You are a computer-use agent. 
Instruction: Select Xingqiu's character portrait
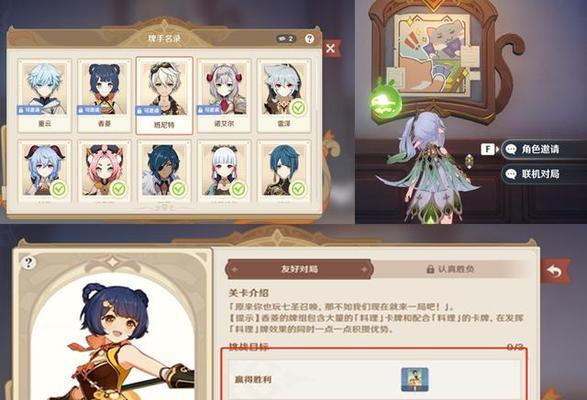(x=284, y=170)
